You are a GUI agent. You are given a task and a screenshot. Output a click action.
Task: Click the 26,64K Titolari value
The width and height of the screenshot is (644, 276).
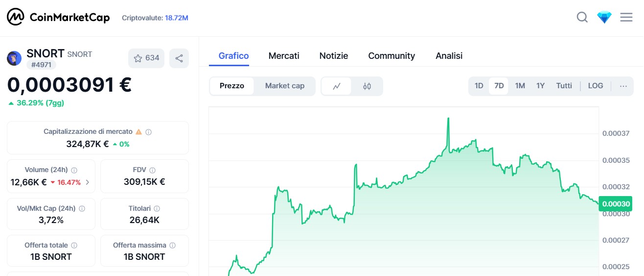click(144, 220)
